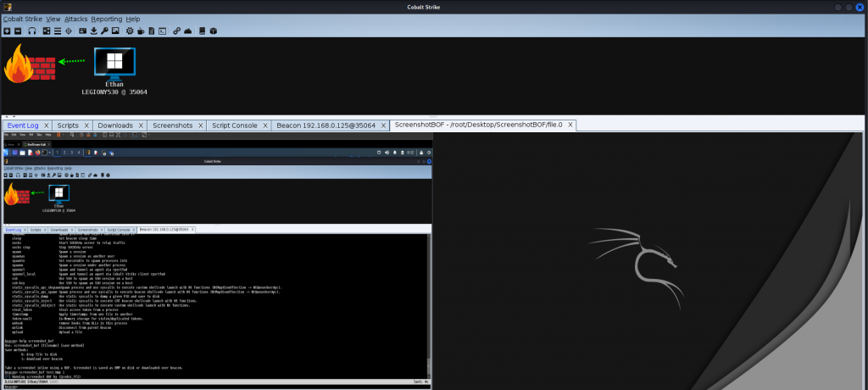Open downloaded files toolbar icon

point(93,31)
